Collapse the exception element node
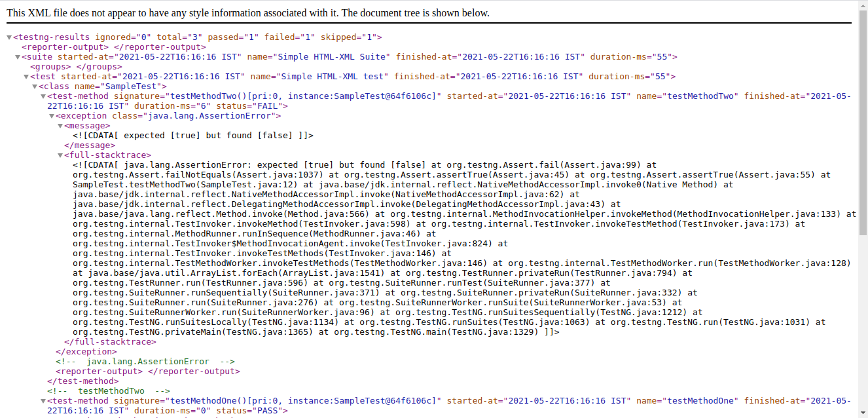Screen dimensions: 868x418 (x=51, y=115)
